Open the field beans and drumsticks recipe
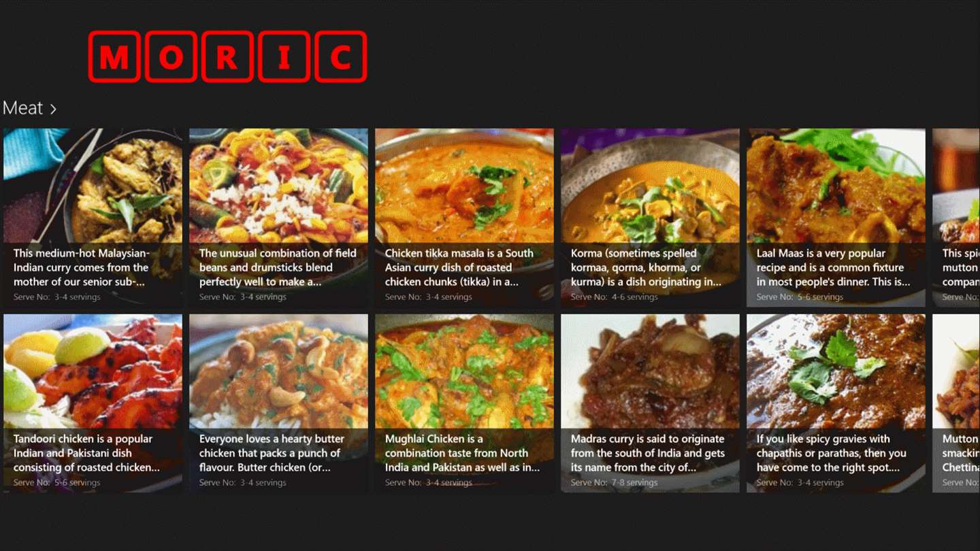980x551 pixels. coord(278,218)
